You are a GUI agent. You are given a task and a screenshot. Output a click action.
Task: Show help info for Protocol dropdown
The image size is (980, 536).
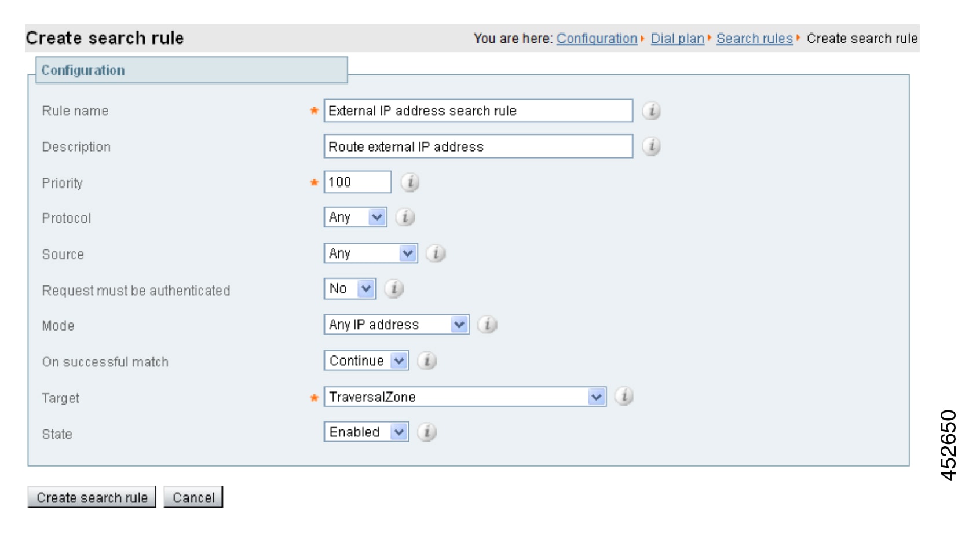tap(405, 218)
